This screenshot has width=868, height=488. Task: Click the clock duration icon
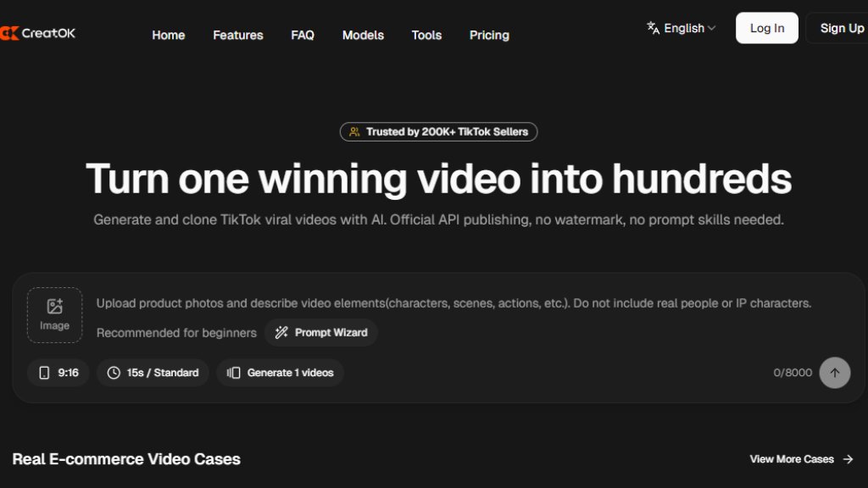pyautogui.click(x=114, y=373)
